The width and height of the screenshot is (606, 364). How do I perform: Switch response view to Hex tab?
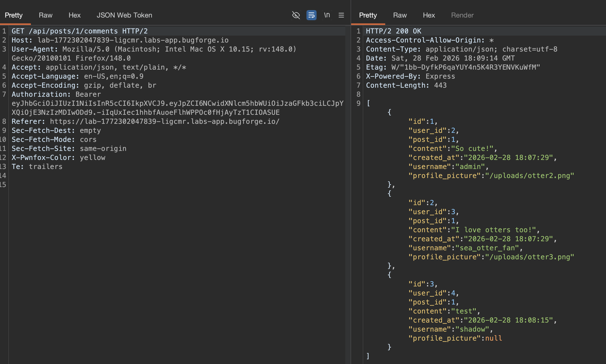(x=429, y=15)
